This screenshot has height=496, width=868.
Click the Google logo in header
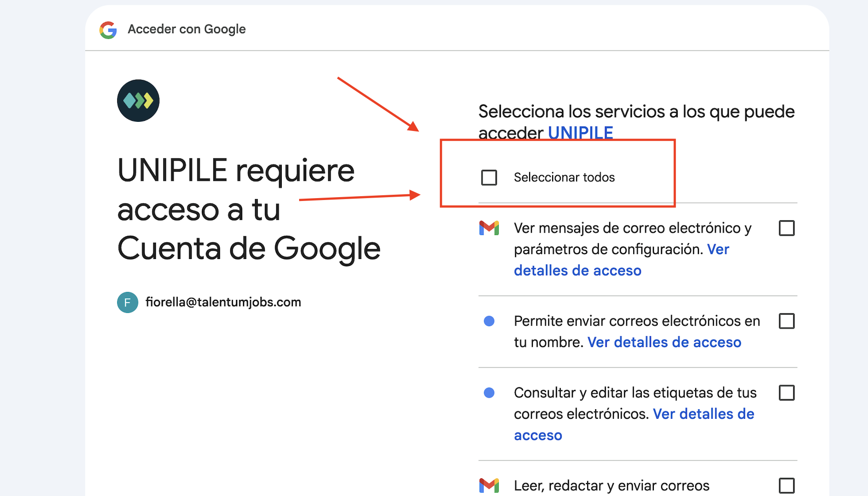coord(108,30)
